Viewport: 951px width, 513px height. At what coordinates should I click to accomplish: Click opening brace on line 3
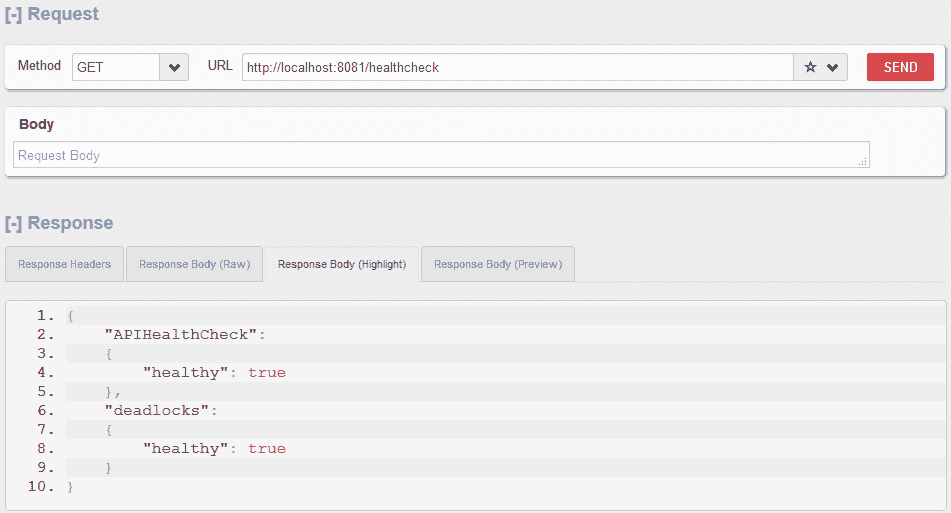(109, 354)
